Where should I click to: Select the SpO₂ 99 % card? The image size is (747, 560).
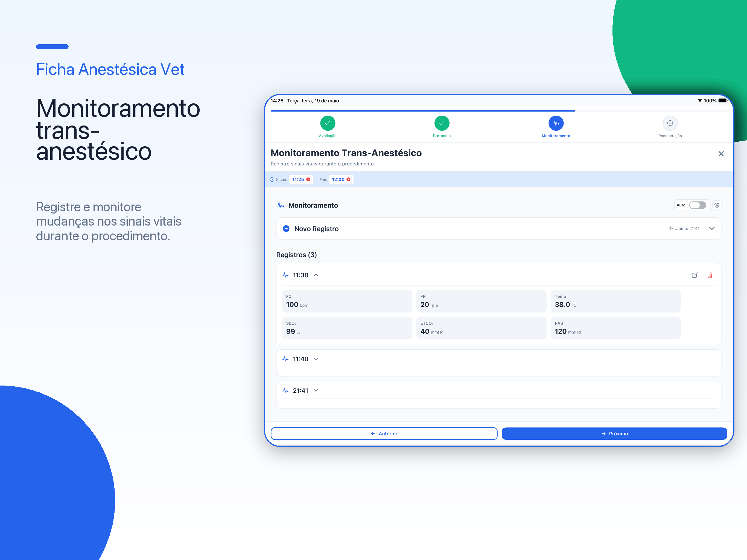click(x=347, y=328)
